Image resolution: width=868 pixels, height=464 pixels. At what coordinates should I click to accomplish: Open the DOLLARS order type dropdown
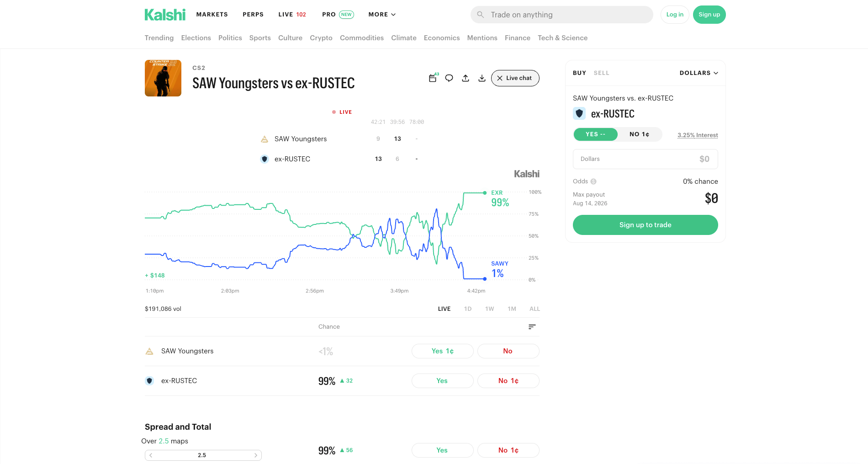click(x=699, y=73)
